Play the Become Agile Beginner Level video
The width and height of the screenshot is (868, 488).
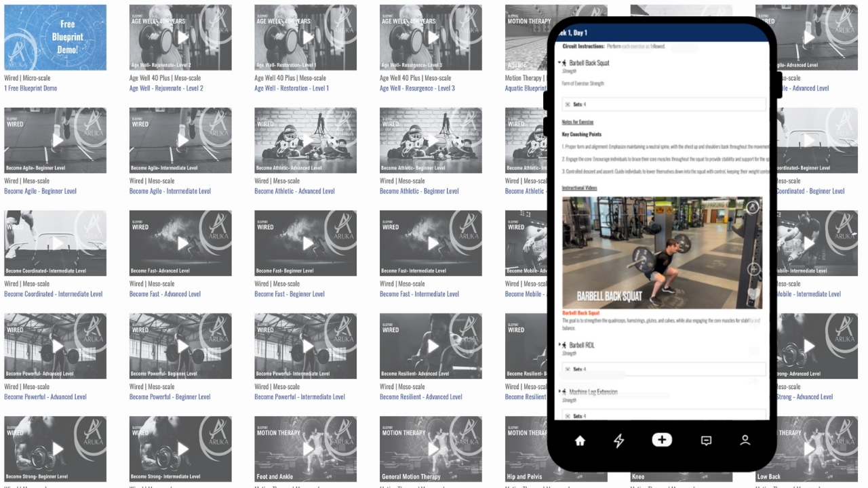(x=58, y=140)
